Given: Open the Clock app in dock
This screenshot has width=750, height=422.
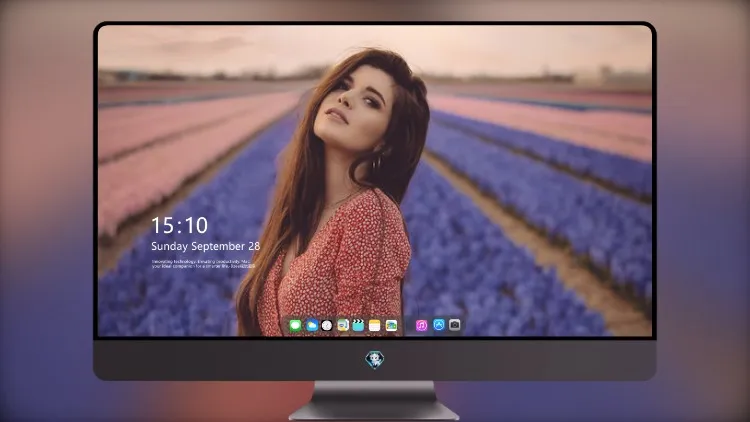Looking at the screenshot, I should [327, 326].
